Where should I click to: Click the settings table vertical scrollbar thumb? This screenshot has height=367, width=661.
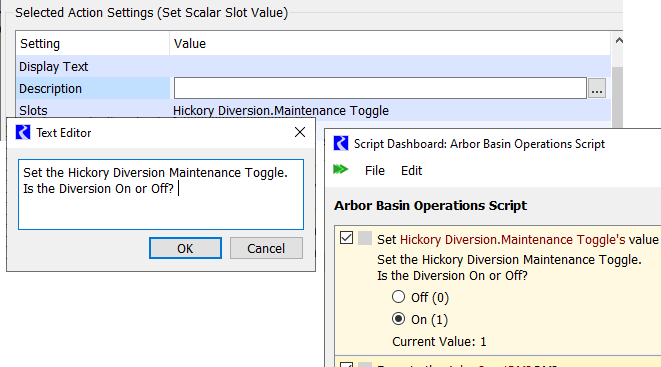coord(617,97)
